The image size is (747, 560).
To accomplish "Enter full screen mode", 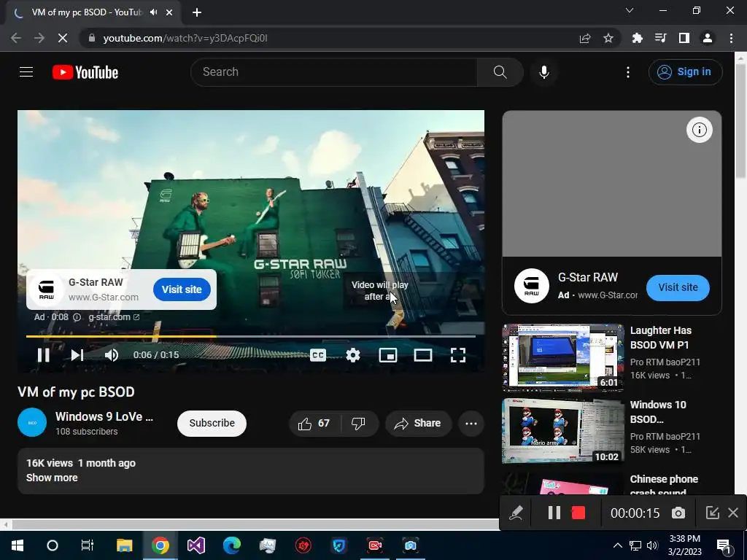I will [x=458, y=355].
